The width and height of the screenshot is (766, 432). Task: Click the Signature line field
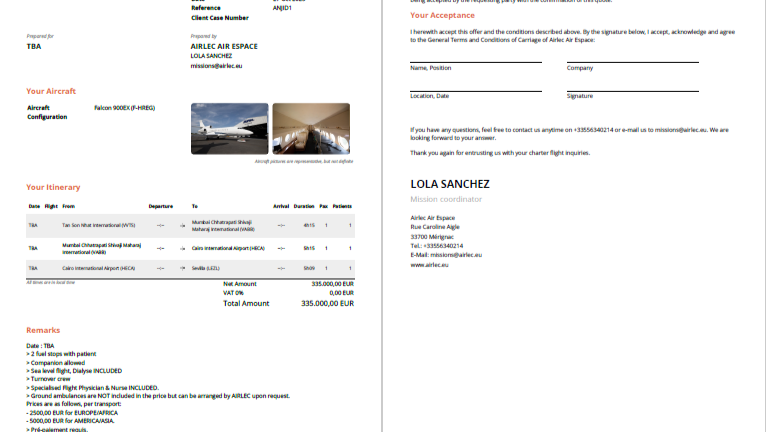[631, 90]
